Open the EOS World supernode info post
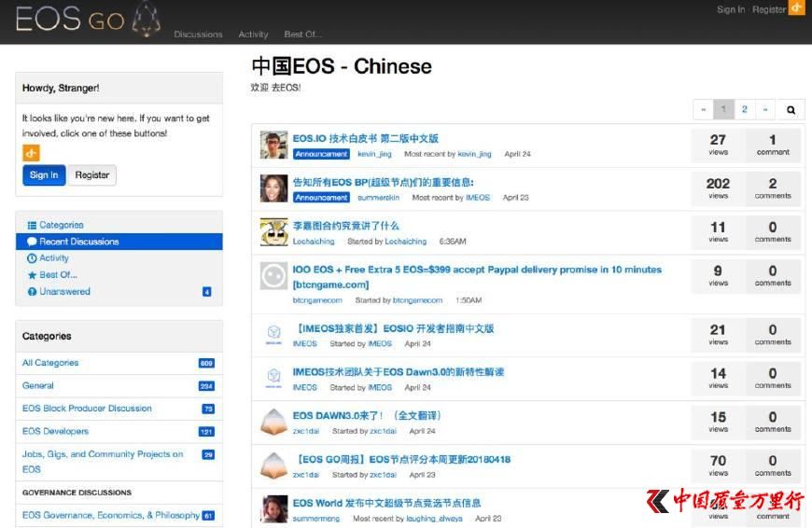The image size is (812, 528). 386,503
